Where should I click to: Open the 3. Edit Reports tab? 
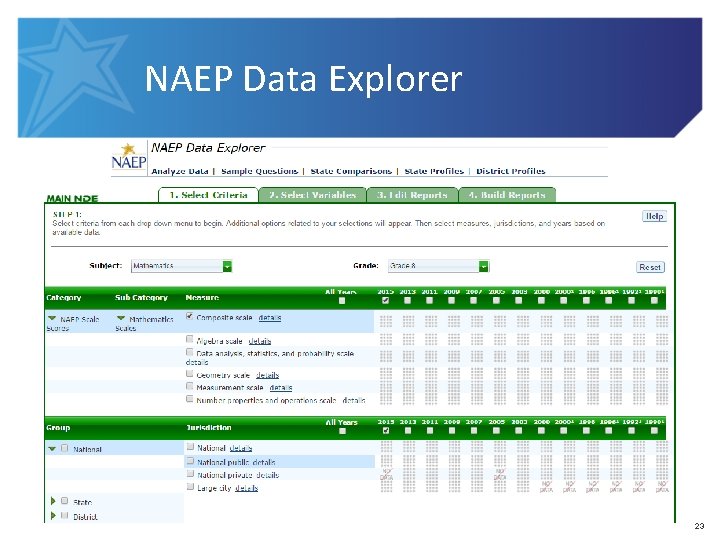(412, 195)
